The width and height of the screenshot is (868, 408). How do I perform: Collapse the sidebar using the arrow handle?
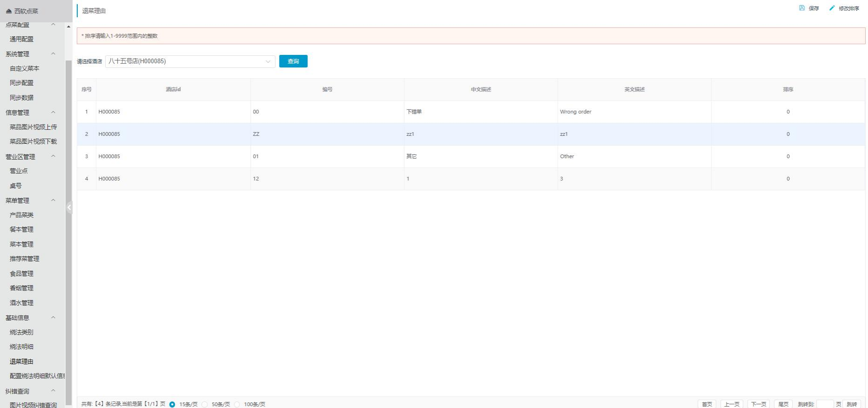coord(69,207)
